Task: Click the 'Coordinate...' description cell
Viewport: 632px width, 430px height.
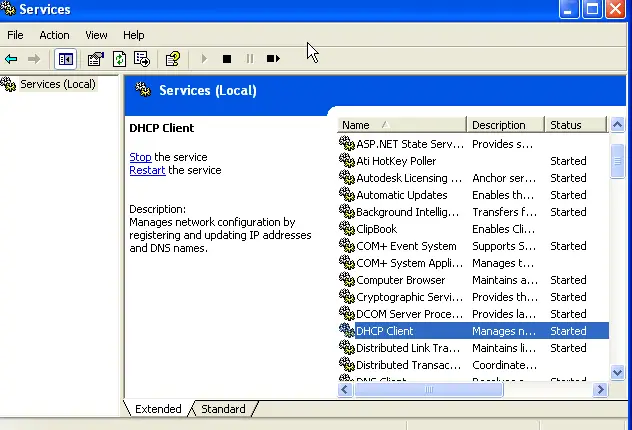Action: 504,365
